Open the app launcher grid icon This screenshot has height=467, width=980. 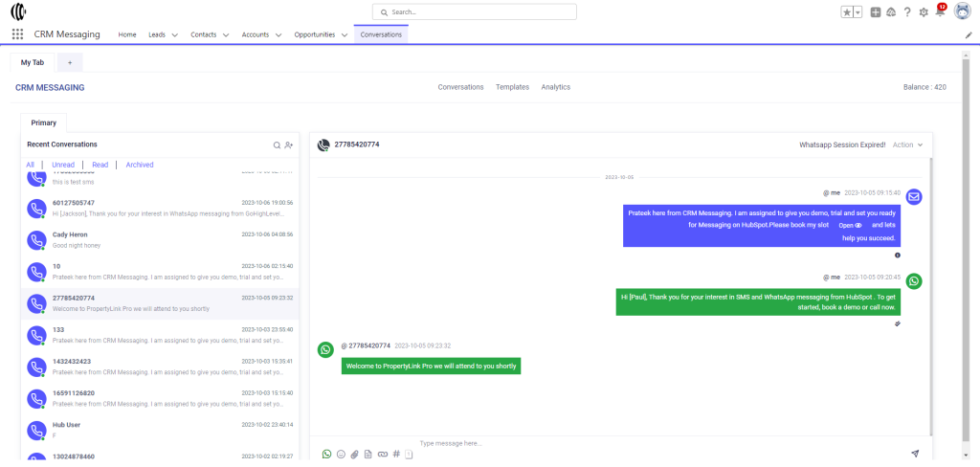click(17, 34)
